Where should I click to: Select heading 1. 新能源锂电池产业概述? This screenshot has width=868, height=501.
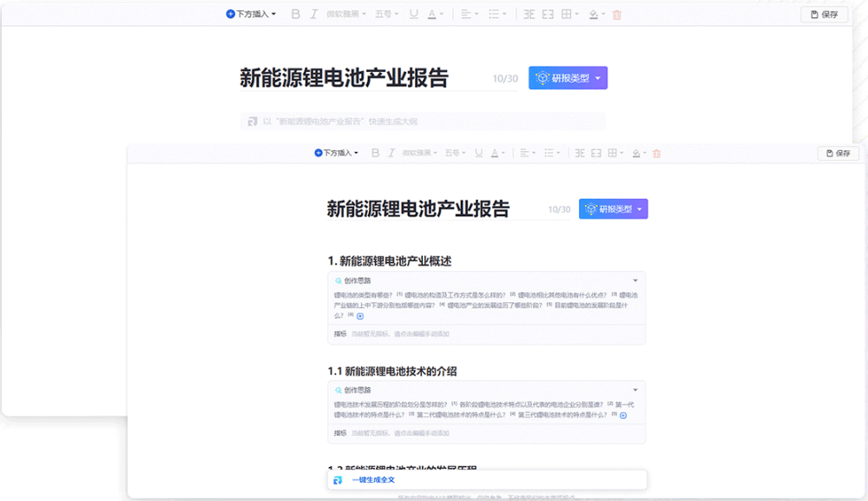click(390, 261)
